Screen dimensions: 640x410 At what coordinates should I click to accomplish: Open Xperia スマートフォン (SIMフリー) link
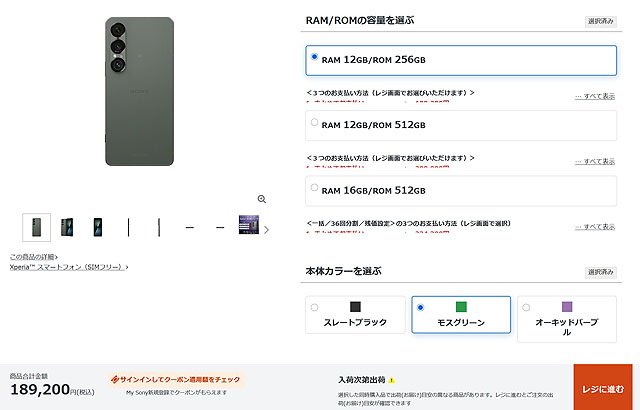[x=69, y=267]
